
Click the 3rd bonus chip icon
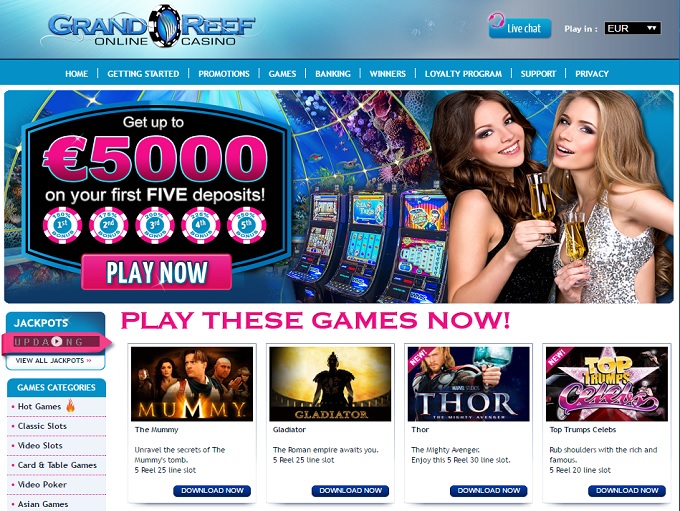[x=154, y=225]
